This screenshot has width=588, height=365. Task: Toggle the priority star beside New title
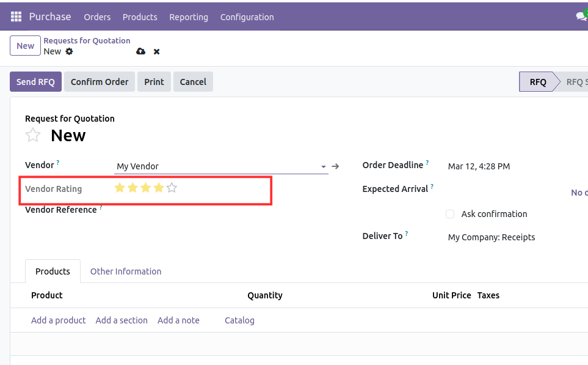pyautogui.click(x=33, y=135)
